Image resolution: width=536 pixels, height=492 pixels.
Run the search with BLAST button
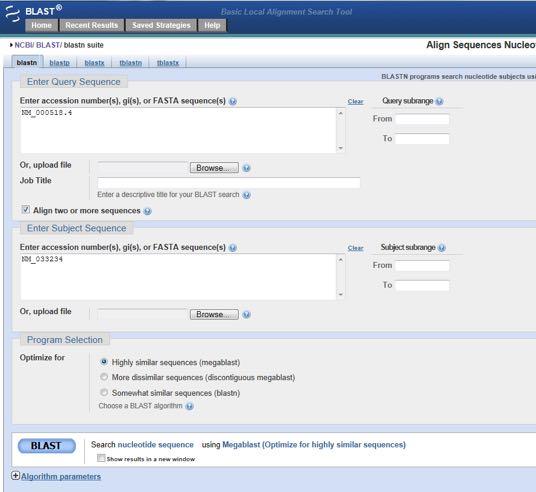pos(47,446)
